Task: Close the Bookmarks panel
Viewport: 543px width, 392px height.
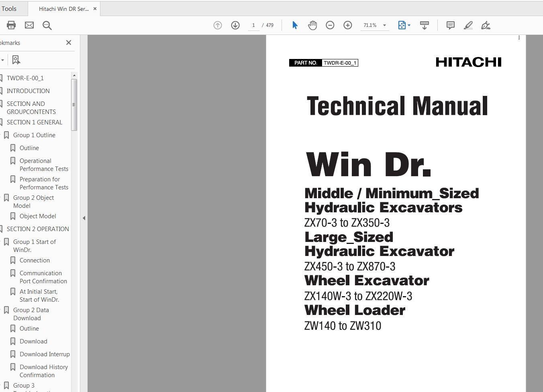Action: tap(69, 43)
